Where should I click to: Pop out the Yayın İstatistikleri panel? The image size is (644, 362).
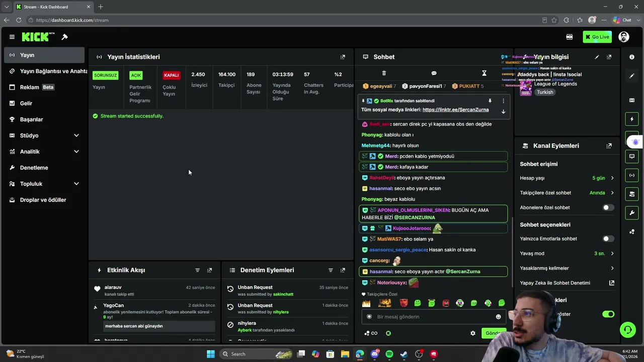click(343, 57)
